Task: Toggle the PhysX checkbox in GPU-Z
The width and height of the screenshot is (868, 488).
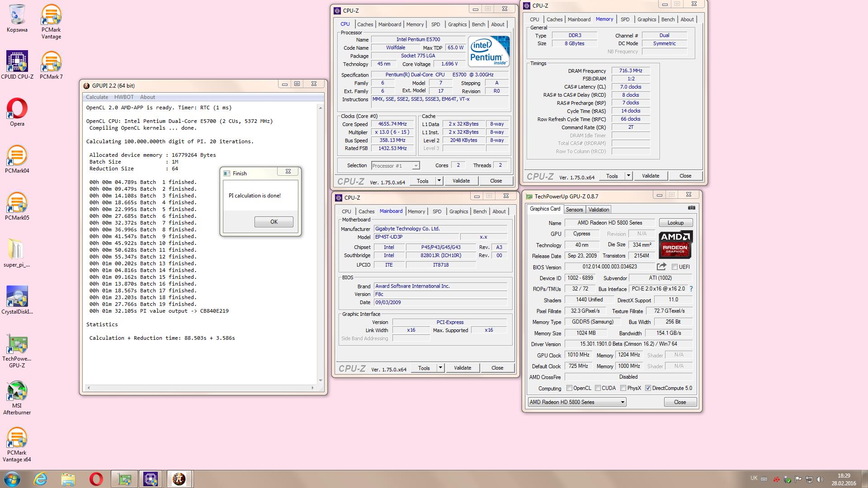Action: point(623,388)
